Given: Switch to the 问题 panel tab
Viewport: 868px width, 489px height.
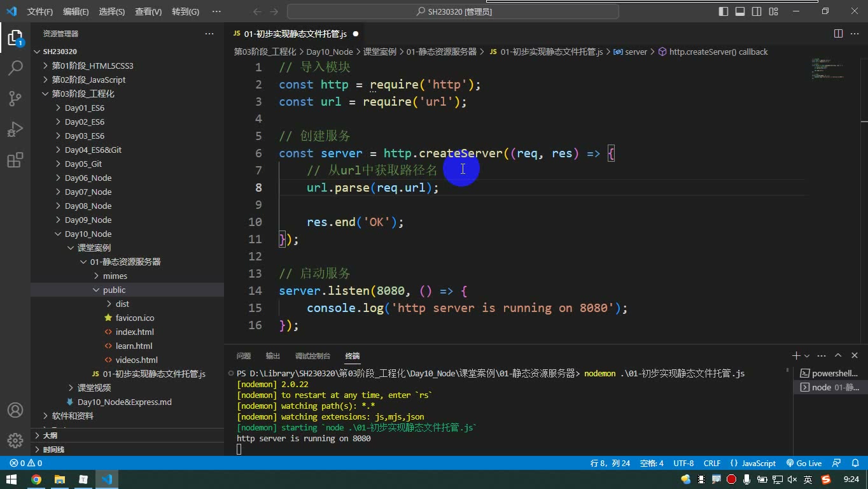Looking at the screenshot, I should (244, 356).
